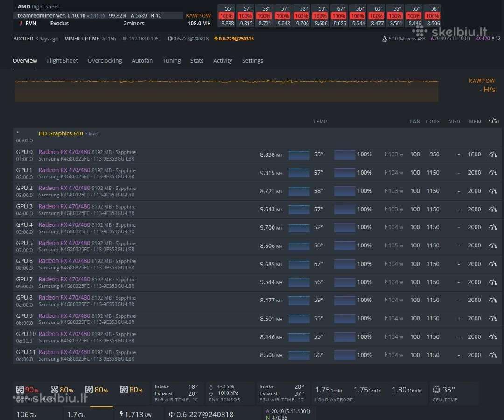Click the teamredminer-ver. 0.10.10 miner name

(51, 16)
